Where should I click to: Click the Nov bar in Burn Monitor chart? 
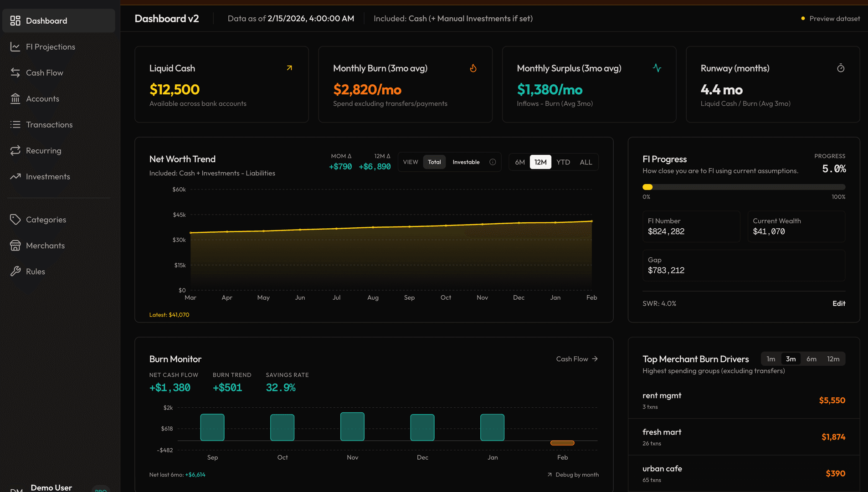click(x=352, y=426)
